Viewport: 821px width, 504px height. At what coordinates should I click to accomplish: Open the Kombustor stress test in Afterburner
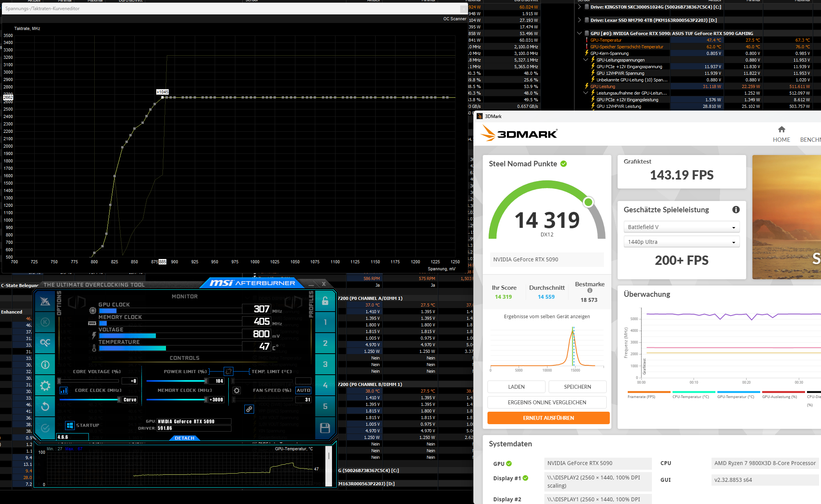pos(45,322)
